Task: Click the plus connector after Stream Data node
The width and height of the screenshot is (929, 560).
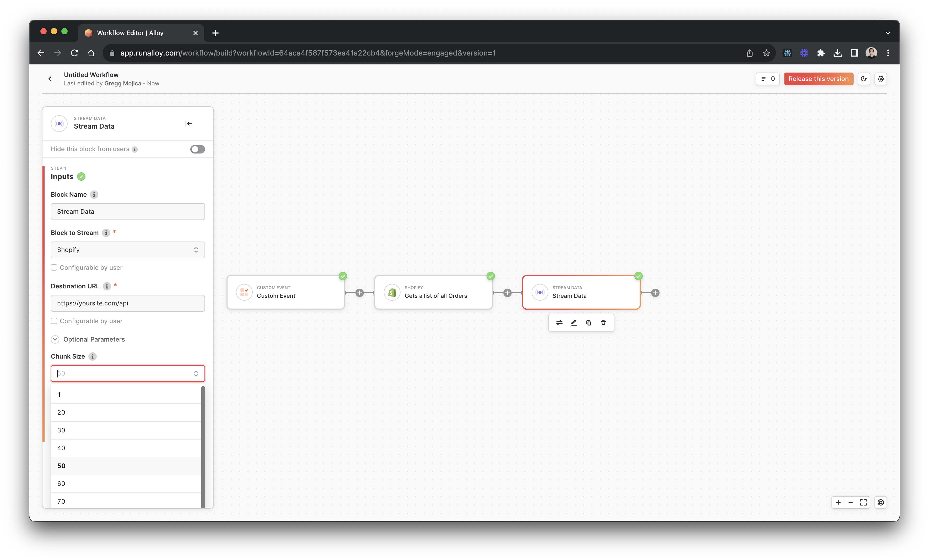Action: point(655,293)
